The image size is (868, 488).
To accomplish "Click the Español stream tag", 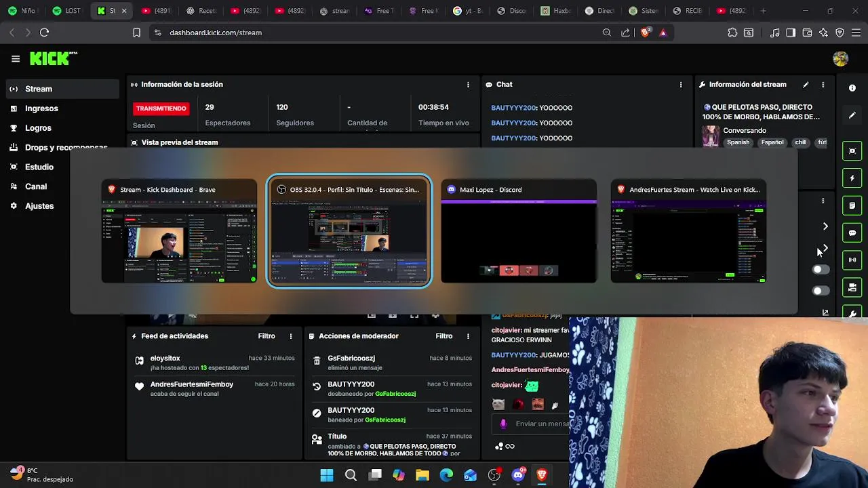I will coord(772,142).
